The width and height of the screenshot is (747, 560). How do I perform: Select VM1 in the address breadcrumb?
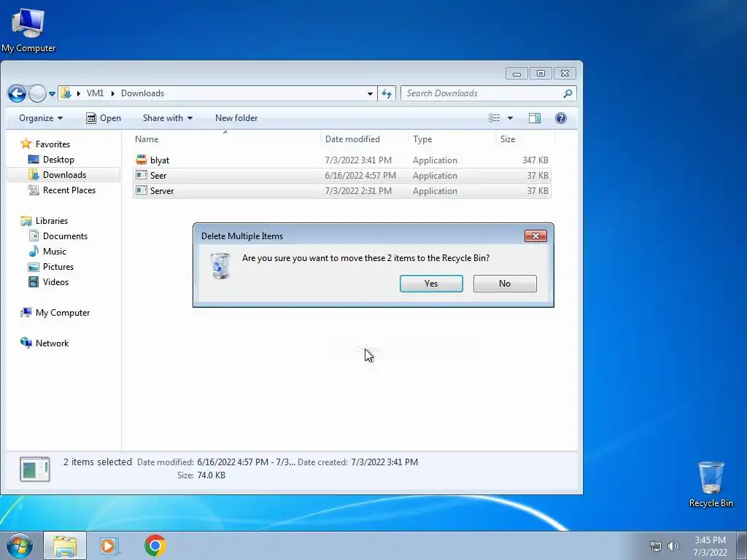point(95,93)
